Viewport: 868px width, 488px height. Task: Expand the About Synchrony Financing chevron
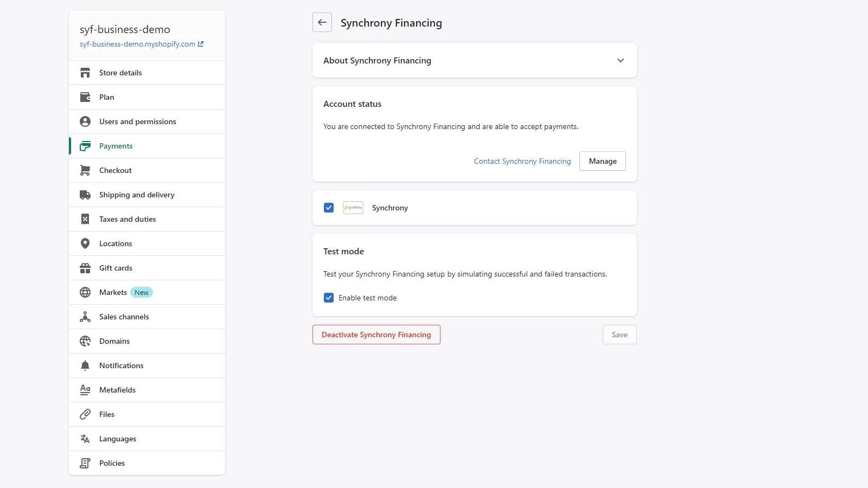point(620,60)
